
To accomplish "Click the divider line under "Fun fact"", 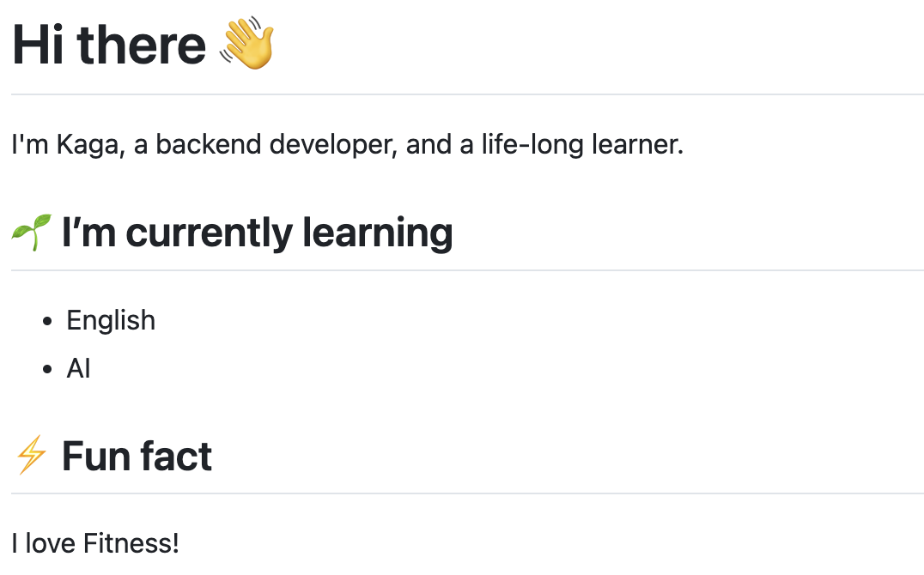I will tap(467, 493).
